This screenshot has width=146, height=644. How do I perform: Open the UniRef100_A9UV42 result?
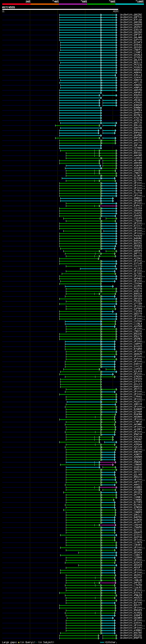click(x=131, y=442)
